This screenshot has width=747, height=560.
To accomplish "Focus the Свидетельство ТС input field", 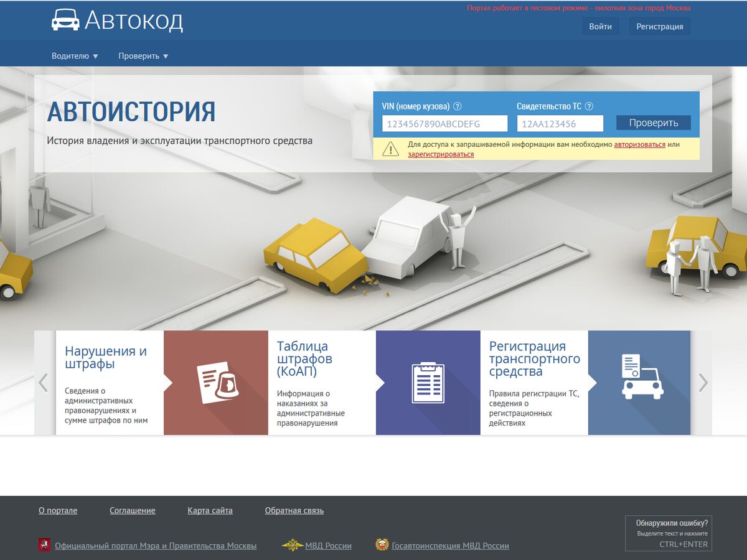I will [x=560, y=124].
